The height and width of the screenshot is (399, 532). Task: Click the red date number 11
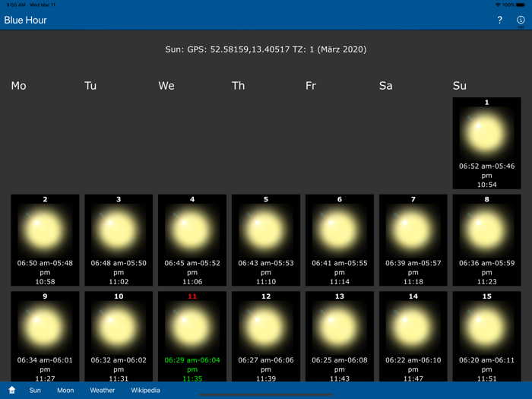[x=192, y=296]
